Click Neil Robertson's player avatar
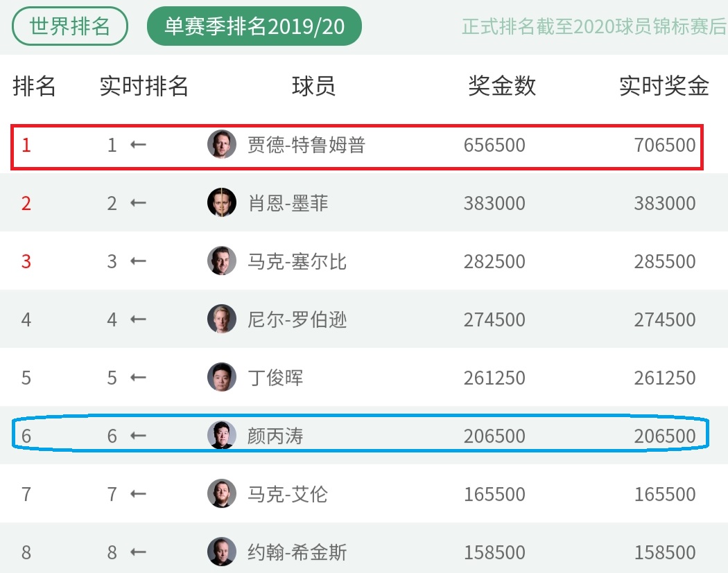Image resolution: width=728 pixels, height=573 pixels. (221, 320)
